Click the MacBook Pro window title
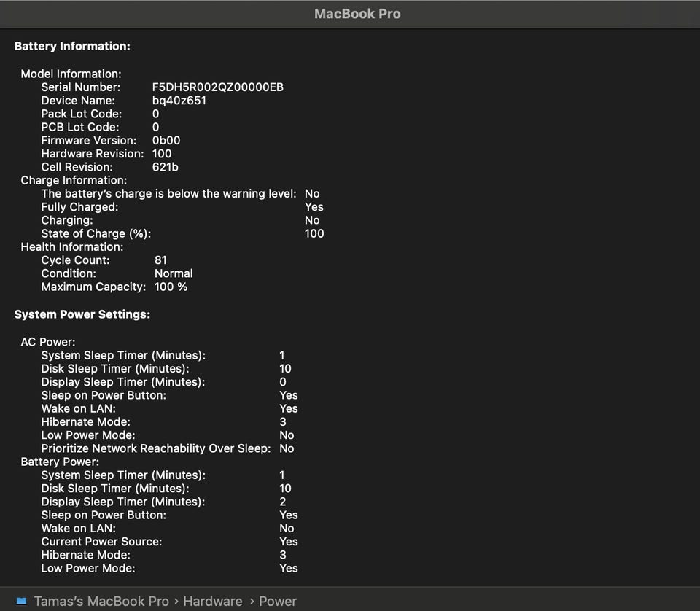 (x=357, y=14)
